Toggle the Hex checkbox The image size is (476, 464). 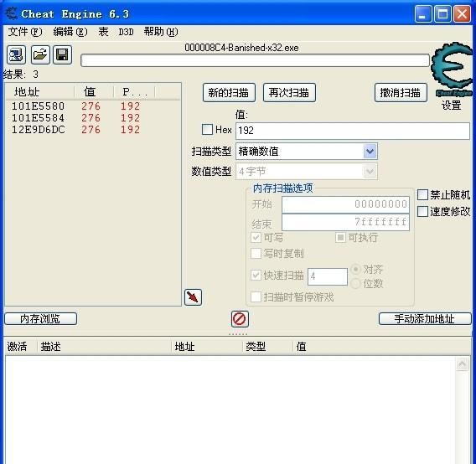point(207,130)
